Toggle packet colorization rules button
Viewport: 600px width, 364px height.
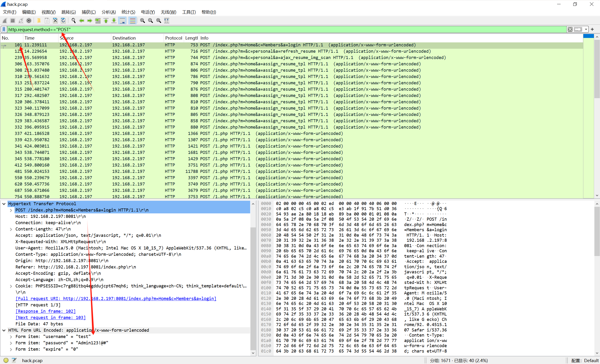[132, 21]
